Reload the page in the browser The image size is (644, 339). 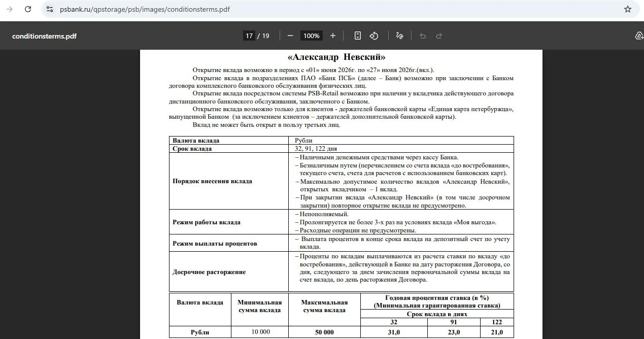coord(28,9)
